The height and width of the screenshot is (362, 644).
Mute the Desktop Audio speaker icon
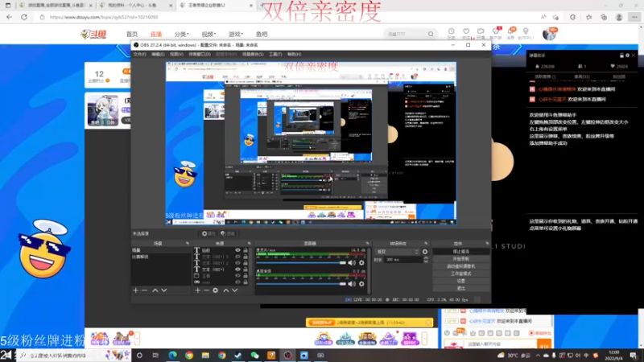tap(352, 284)
